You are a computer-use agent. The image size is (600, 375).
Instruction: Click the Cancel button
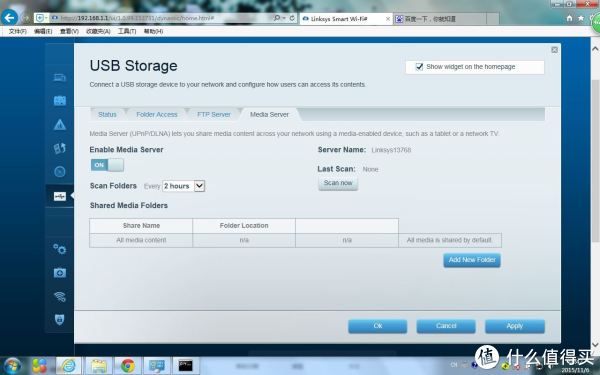446,326
